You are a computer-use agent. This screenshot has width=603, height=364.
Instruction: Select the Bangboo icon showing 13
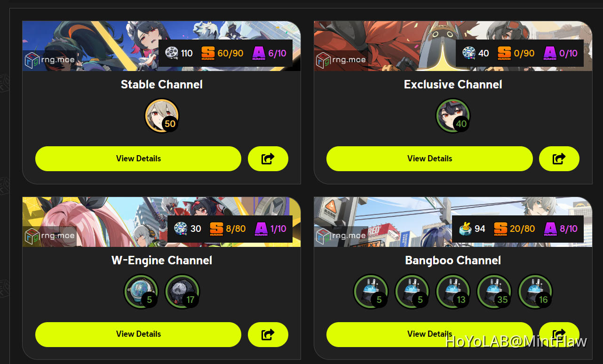click(453, 292)
